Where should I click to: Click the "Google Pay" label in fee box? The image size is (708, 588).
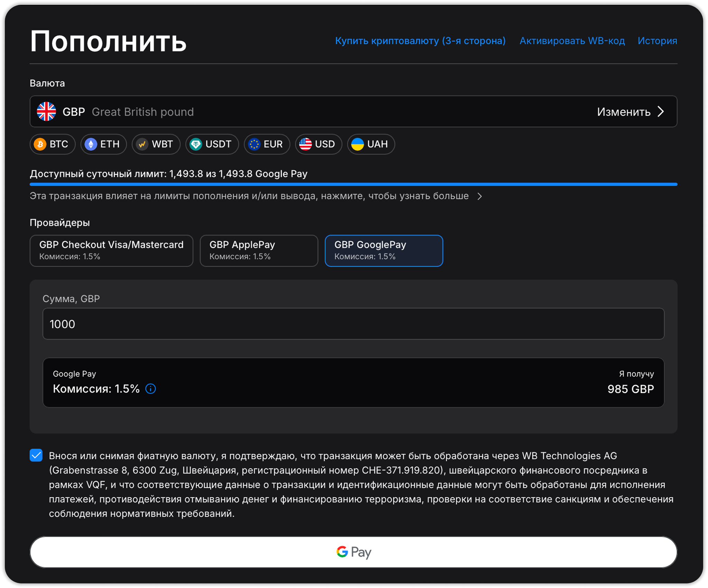(x=74, y=374)
